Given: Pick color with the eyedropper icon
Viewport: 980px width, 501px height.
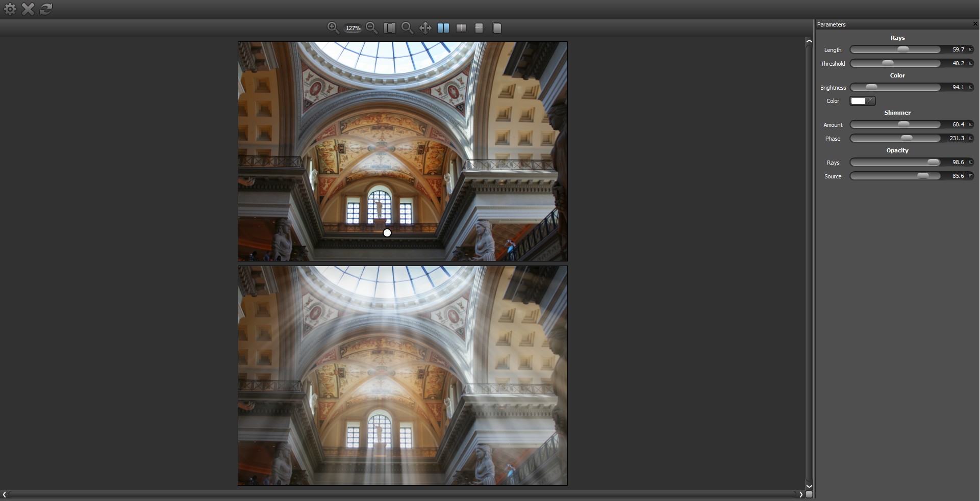Looking at the screenshot, I should [x=871, y=100].
